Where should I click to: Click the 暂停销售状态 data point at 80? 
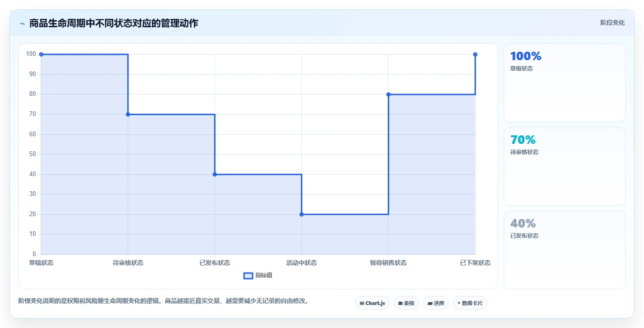click(x=388, y=94)
